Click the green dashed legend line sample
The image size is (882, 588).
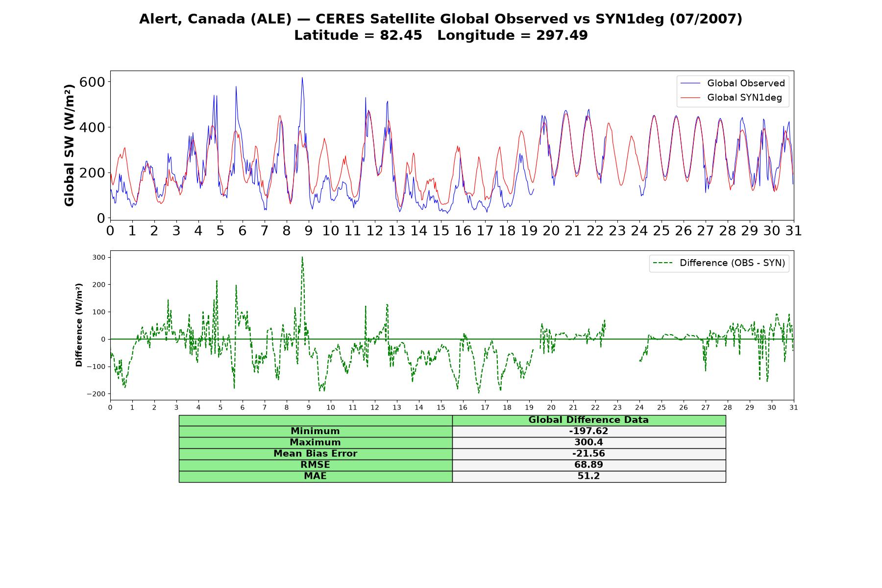[663, 263]
